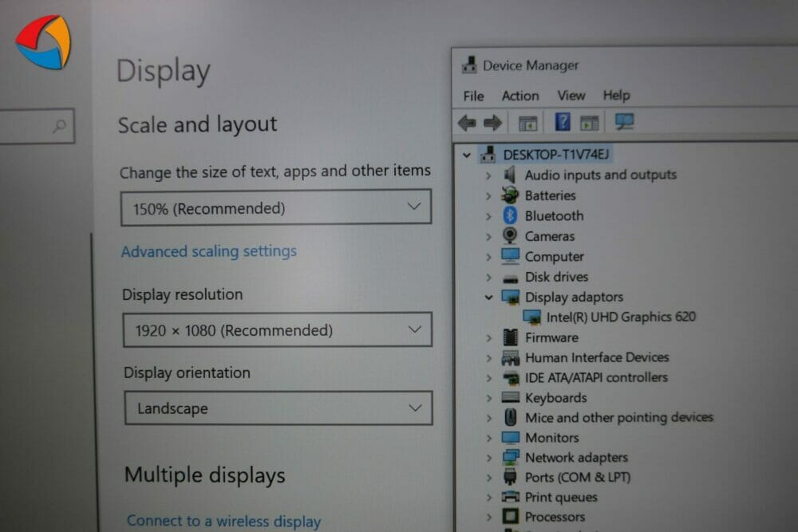Open Help via the blue question mark icon
Image resolution: width=798 pixels, height=532 pixels.
pos(563,122)
